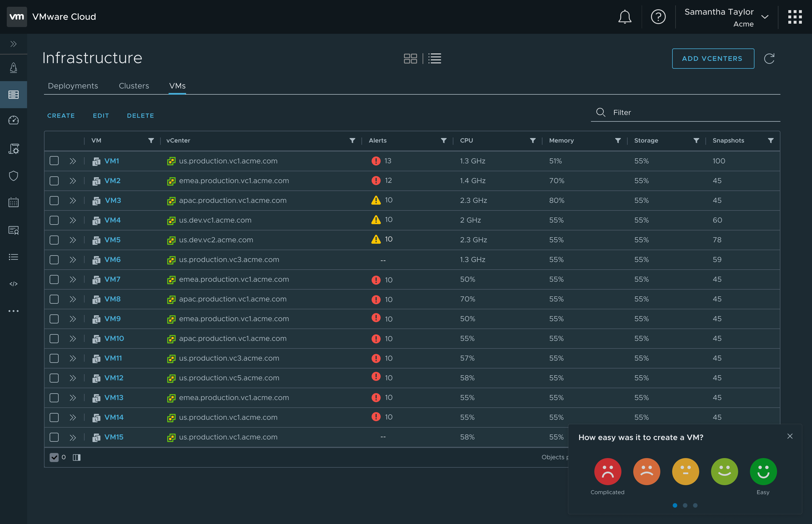This screenshot has height=524, width=812.
Task: Select the VM6 row checkbox
Action: click(x=54, y=259)
